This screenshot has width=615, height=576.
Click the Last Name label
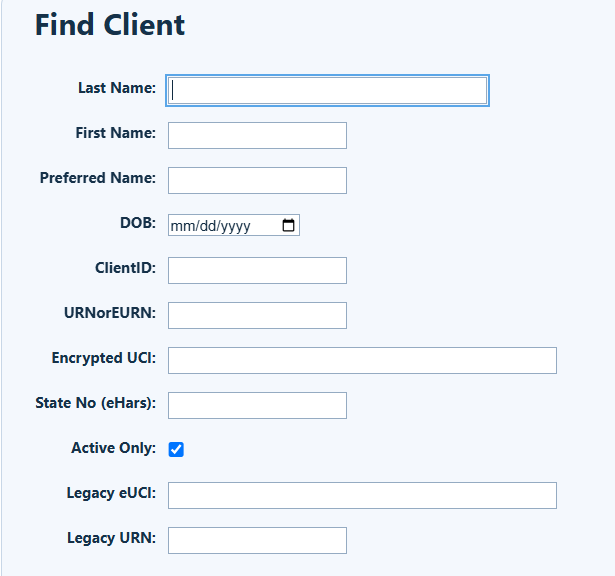pyautogui.click(x=117, y=88)
